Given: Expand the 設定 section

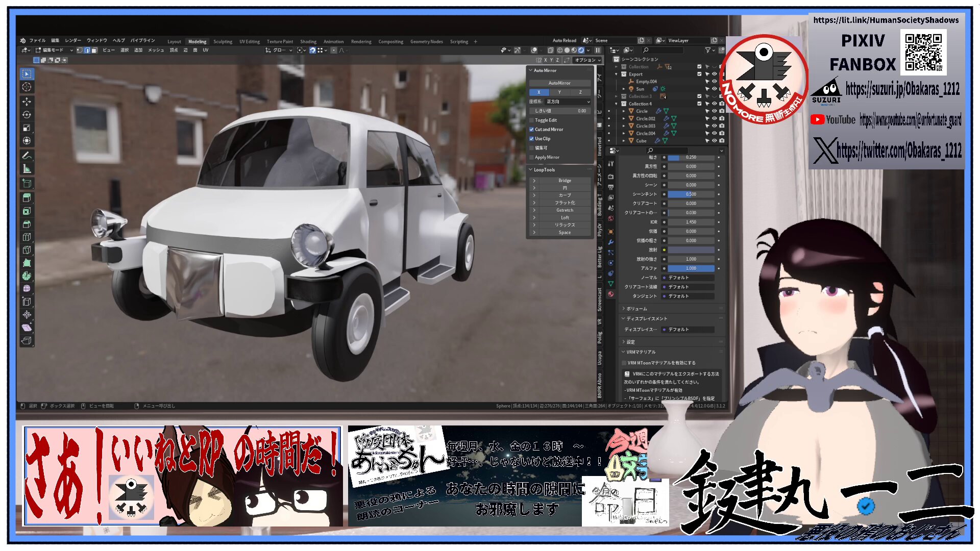Looking at the screenshot, I should (x=624, y=342).
